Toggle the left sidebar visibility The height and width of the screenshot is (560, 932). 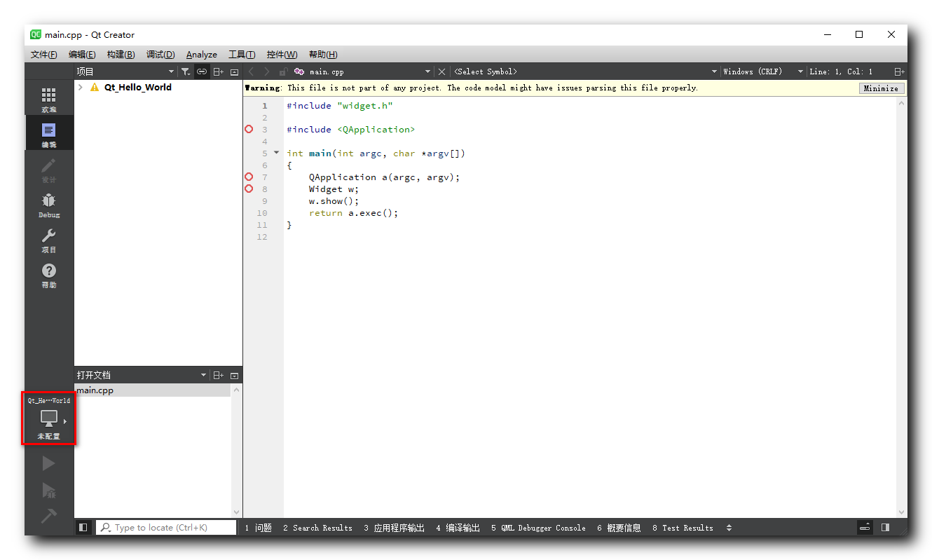click(83, 528)
